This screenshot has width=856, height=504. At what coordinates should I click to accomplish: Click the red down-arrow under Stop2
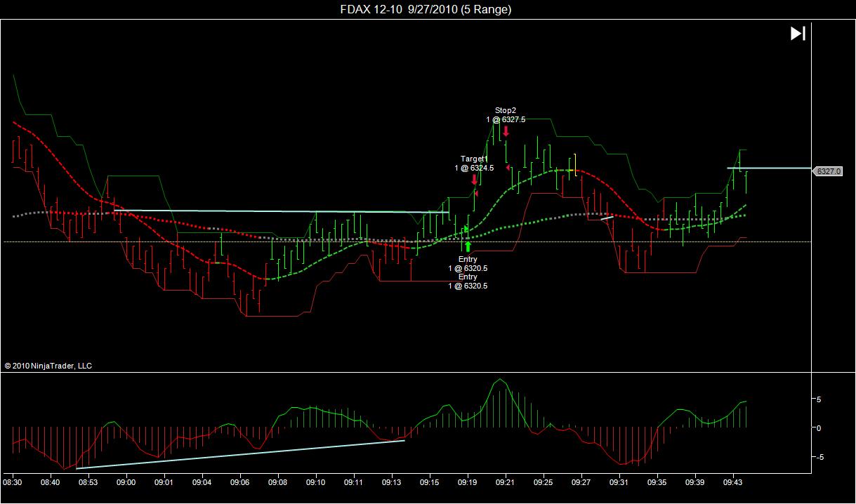pyautogui.click(x=506, y=131)
